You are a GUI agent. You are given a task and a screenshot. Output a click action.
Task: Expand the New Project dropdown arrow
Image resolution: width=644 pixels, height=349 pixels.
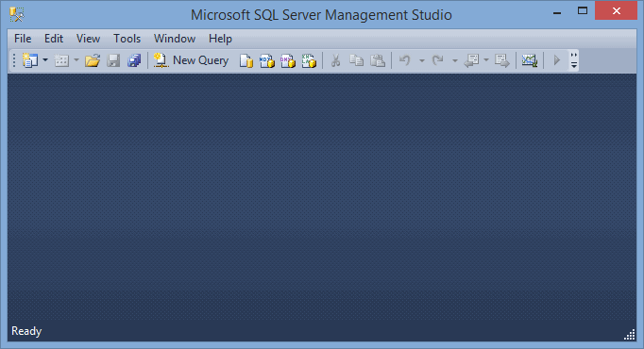point(45,60)
